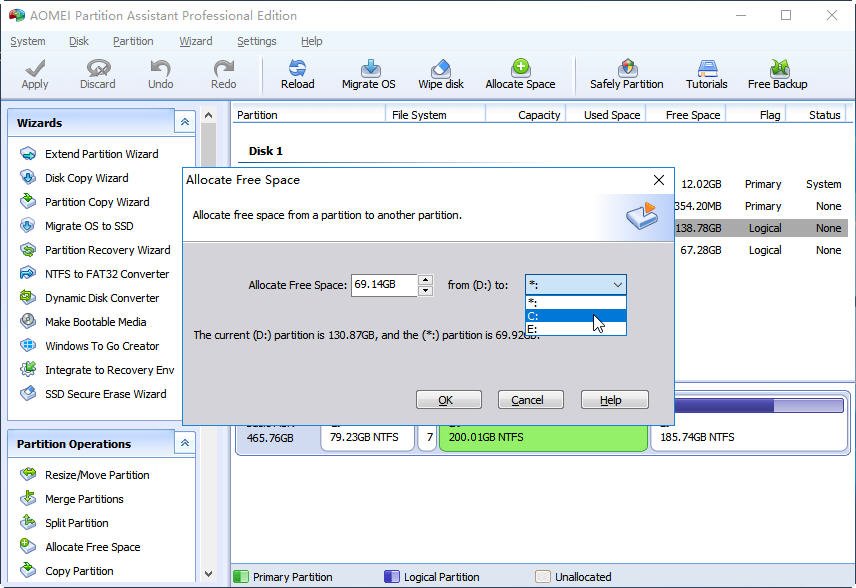The height and width of the screenshot is (588, 856).
Task: Click Cancel in Allocate Free Space dialog
Action: point(530,400)
